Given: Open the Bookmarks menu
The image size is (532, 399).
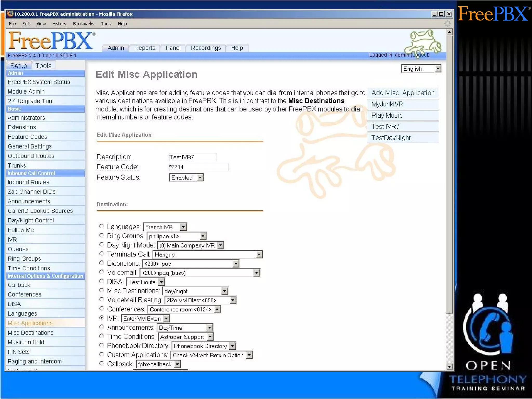Looking at the screenshot, I should (83, 24).
